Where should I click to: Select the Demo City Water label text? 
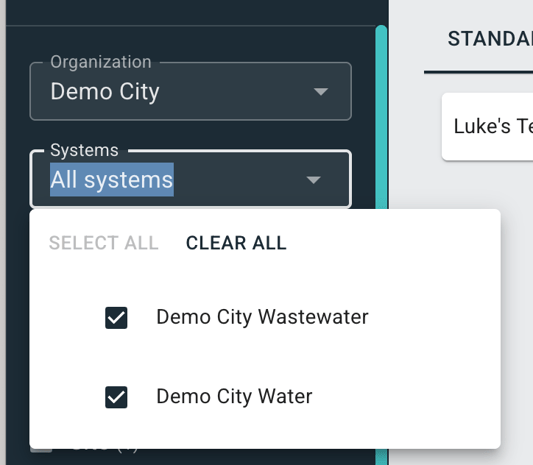click(x=234, y=396)
